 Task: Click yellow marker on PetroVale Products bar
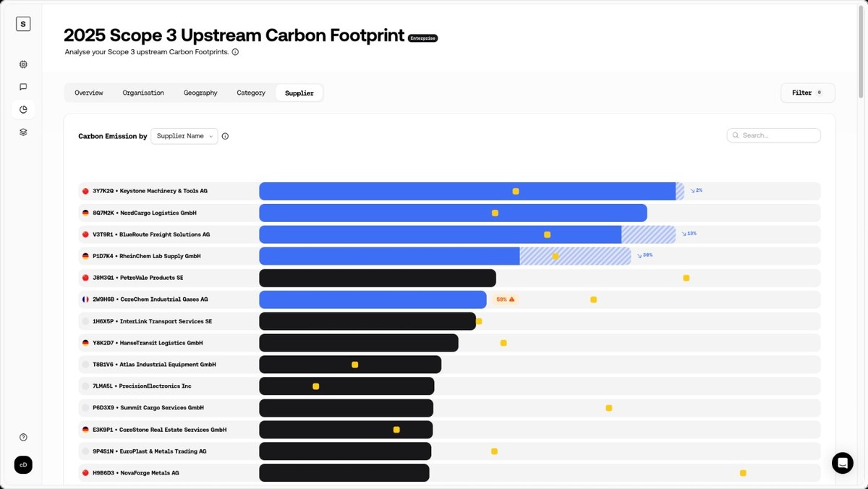click(686, 278)
